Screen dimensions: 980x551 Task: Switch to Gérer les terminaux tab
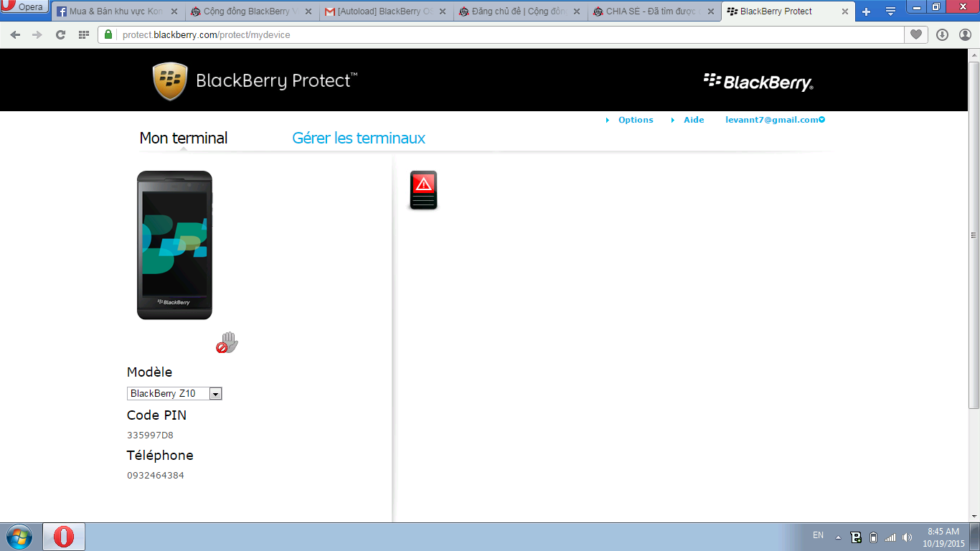click(x=359, y=138)
